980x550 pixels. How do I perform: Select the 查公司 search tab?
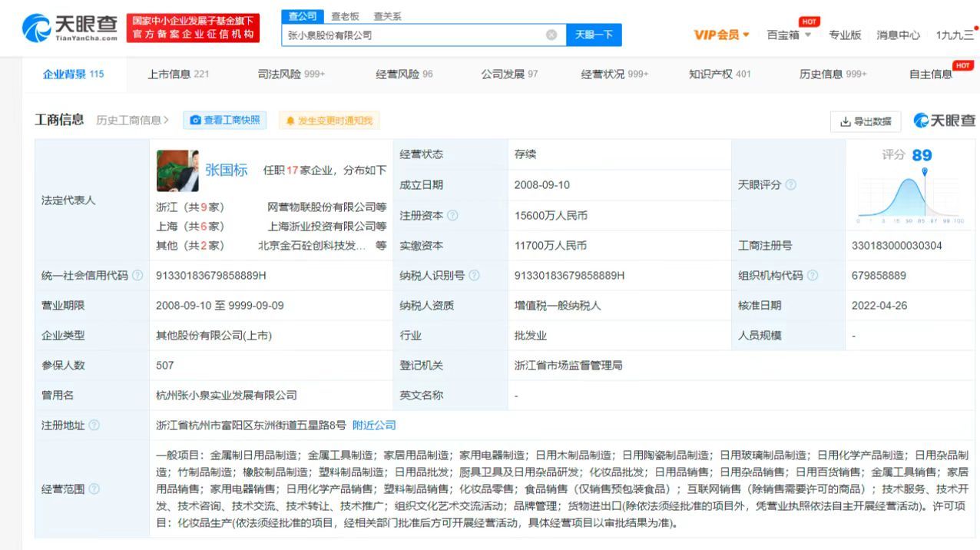(303, 16)
